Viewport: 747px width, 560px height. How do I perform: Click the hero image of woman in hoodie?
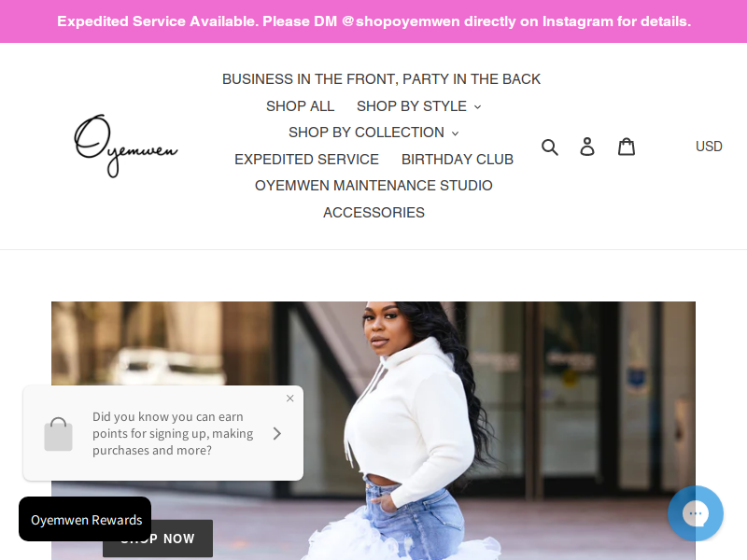pos(373,430)
